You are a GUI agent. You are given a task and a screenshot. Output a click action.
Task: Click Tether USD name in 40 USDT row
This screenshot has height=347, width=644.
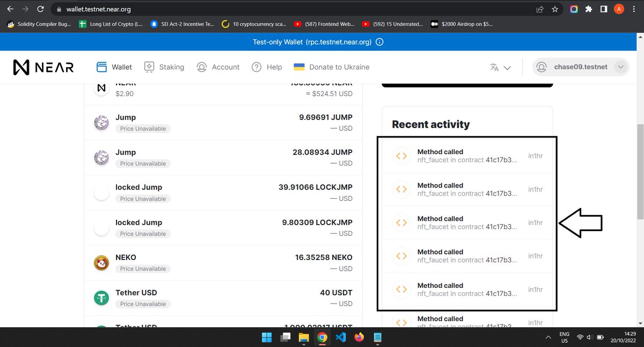(136, 293)
